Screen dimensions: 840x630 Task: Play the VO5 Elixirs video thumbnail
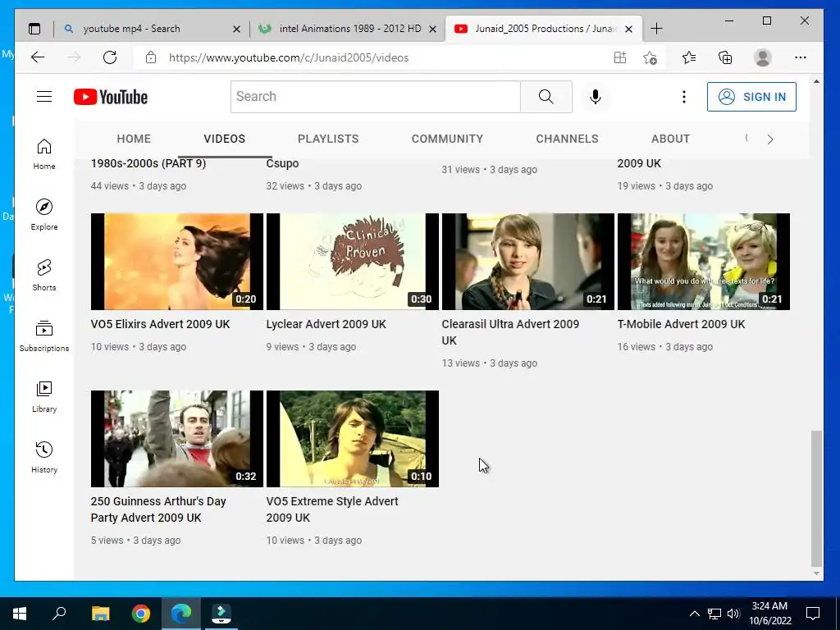click(x=177, y=262)
